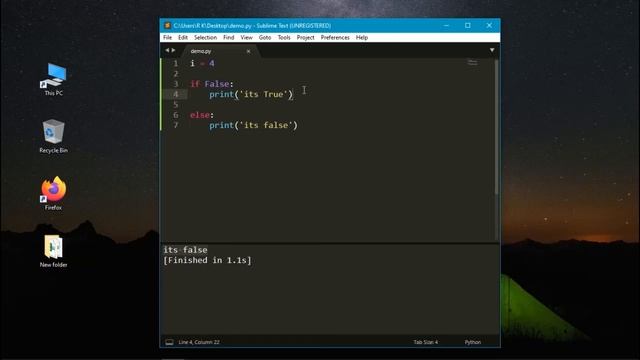Image resolution: width=640 pixels, height=360 pixels.
Task: Place cursor in 'if False:' line
Action: [x=212, y=84]
